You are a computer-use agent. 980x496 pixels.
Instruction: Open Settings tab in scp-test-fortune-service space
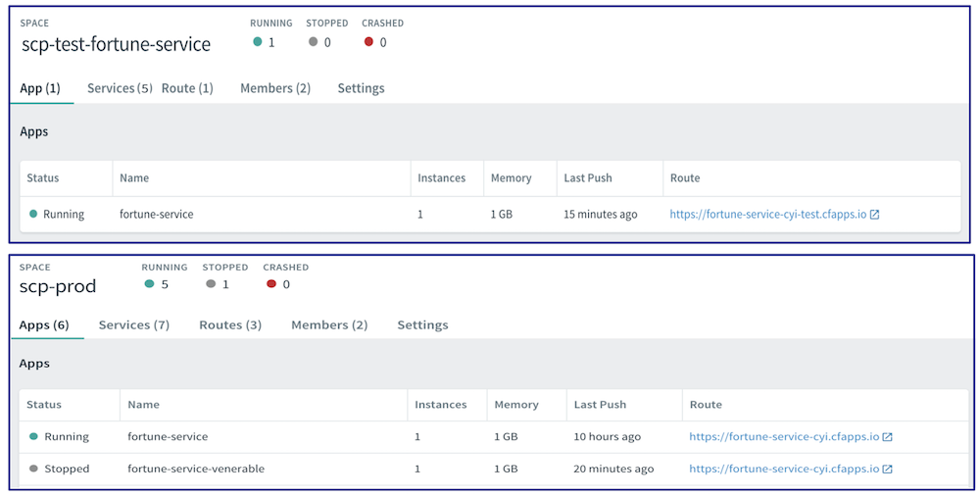(x=362, y=88)
